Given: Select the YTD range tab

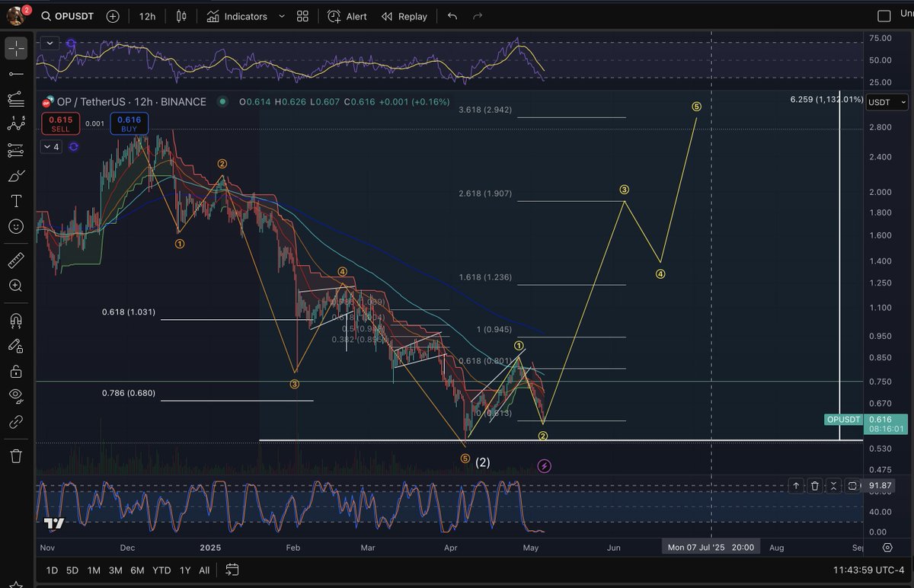Looking at the screenshot, I should 161,570.
